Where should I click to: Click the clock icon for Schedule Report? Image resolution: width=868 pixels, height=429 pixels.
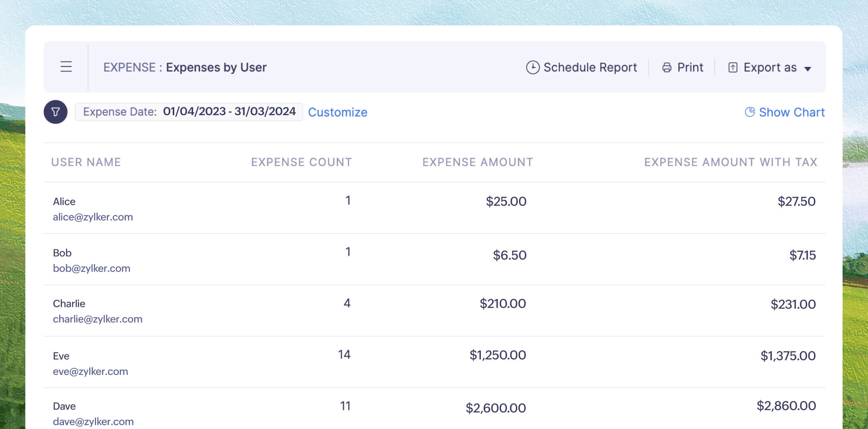(532, 68)
